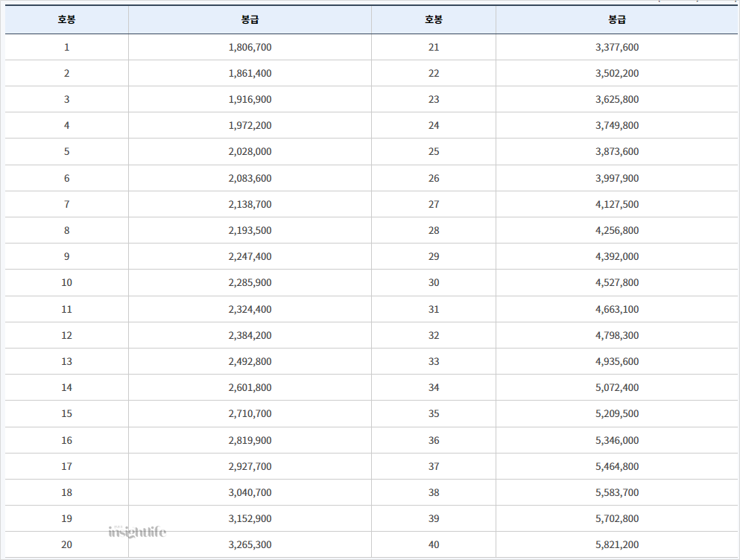Click the value 3,040,700
This screenshot has height=560, width=740.
pyautogui.click(x=250, y=492)
